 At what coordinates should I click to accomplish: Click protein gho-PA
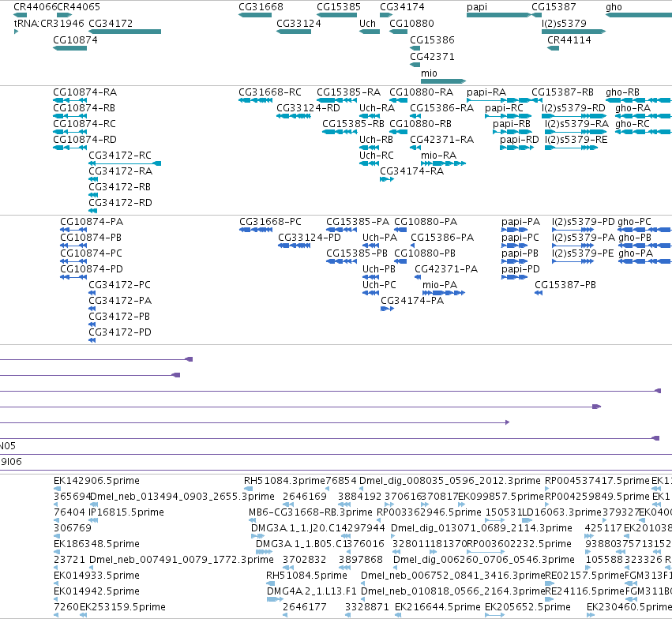coord(636,253)
